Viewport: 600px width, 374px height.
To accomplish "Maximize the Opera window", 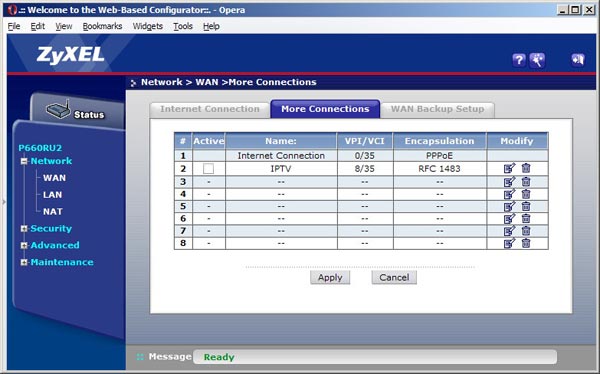I will point(575,10).
